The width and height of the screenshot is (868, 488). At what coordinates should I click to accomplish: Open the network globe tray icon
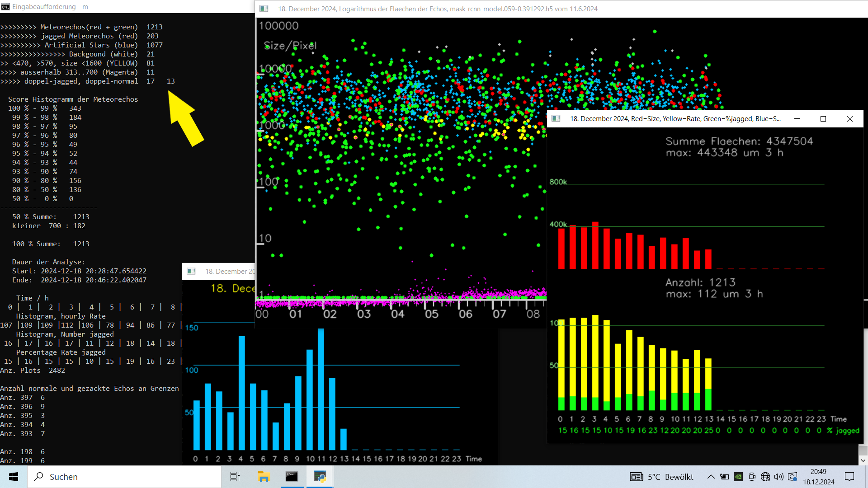(x=765, y=477)
